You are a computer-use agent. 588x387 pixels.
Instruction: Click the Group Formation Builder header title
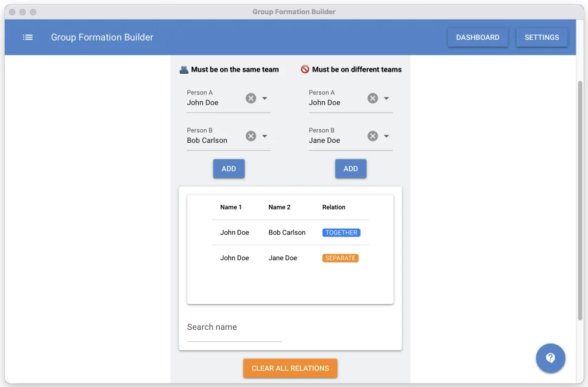pyautogui.click(x=102, y=37)
